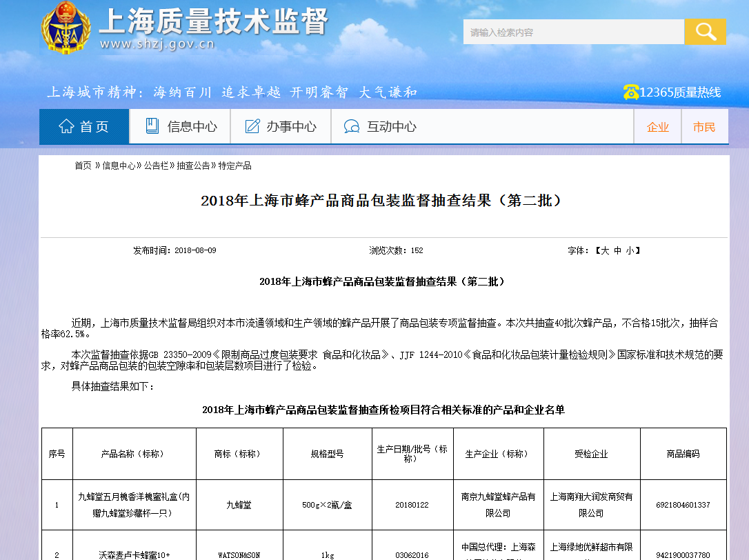749x560 pixels.
Task: Focus the 请输入检索内容 search box
Action: 574,32
